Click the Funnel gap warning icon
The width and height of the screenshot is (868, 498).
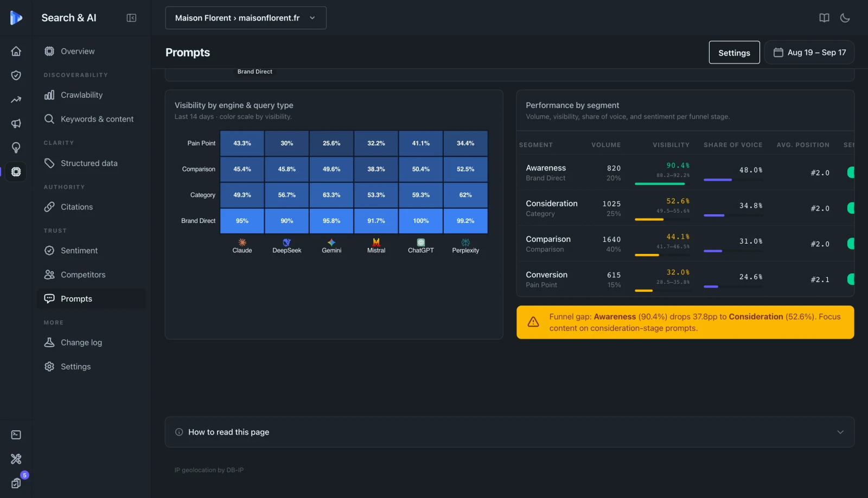533,322
